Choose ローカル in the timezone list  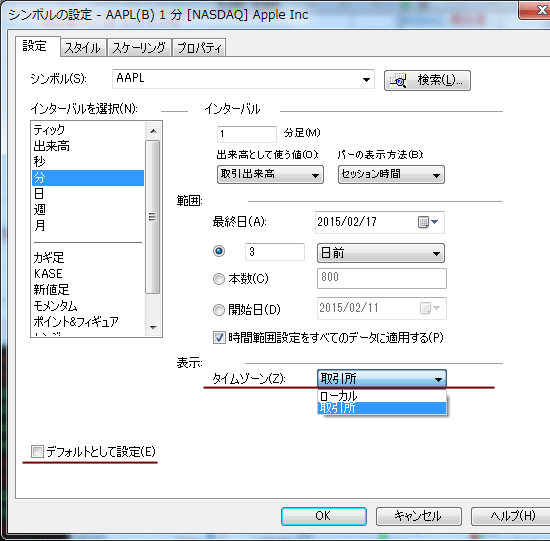pyautogui.click(x=382, y=396)
